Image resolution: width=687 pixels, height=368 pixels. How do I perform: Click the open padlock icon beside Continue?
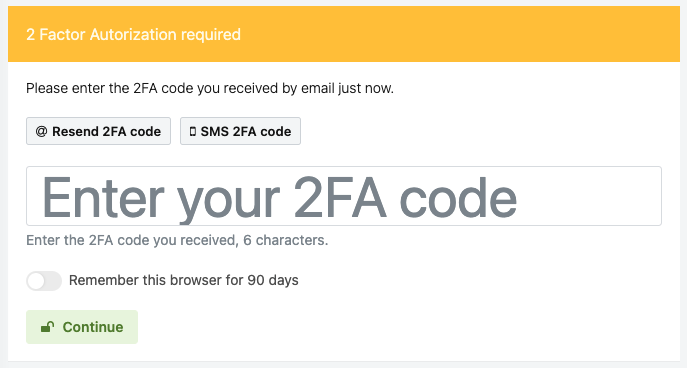pos(47,327)
